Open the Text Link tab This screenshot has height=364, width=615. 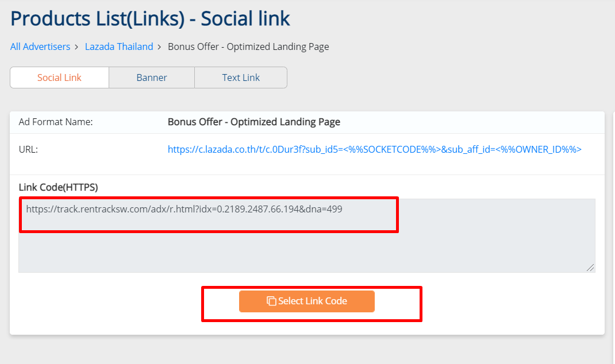point(241,78)
